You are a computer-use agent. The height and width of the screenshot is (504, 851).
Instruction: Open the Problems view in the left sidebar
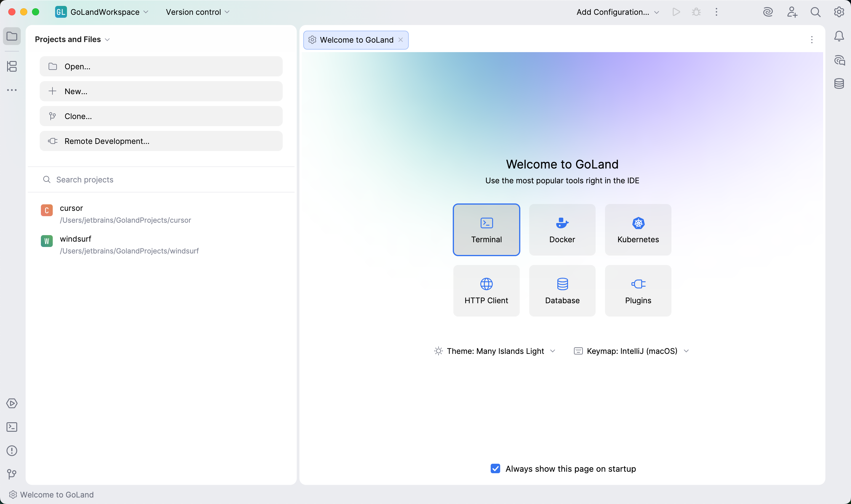(x=12, y=450)
